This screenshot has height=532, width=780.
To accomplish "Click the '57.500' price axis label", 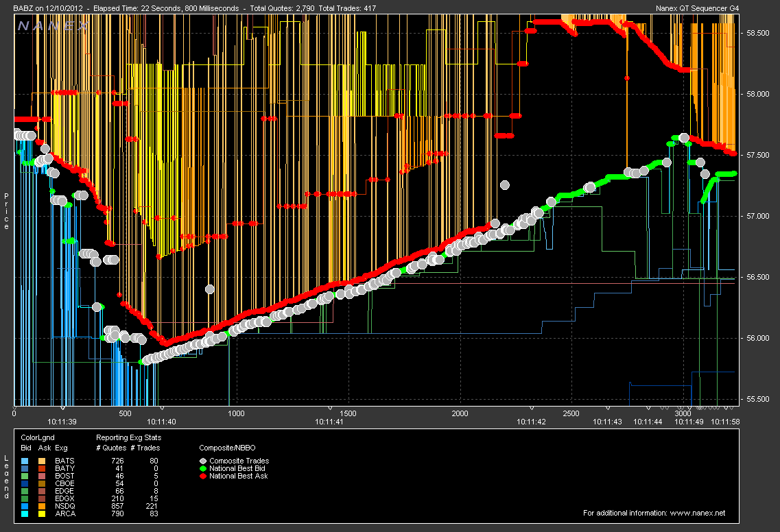I will [757, 155].
